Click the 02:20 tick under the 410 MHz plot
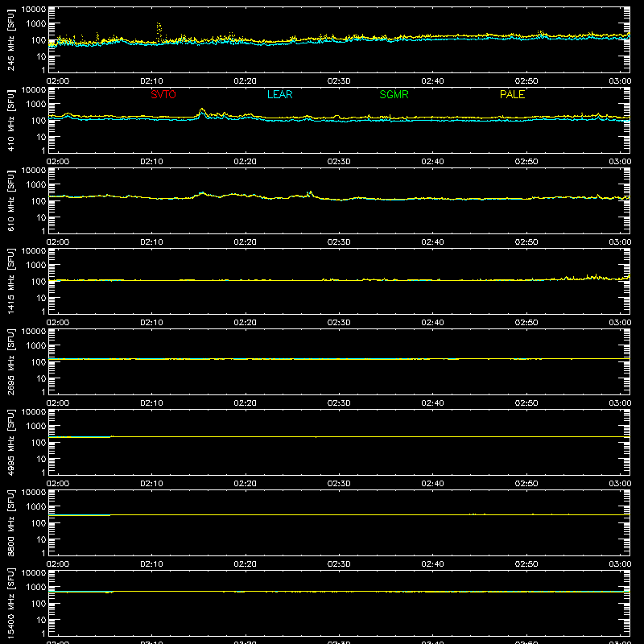Screen dimensions: 644x644 click(246, 162)
